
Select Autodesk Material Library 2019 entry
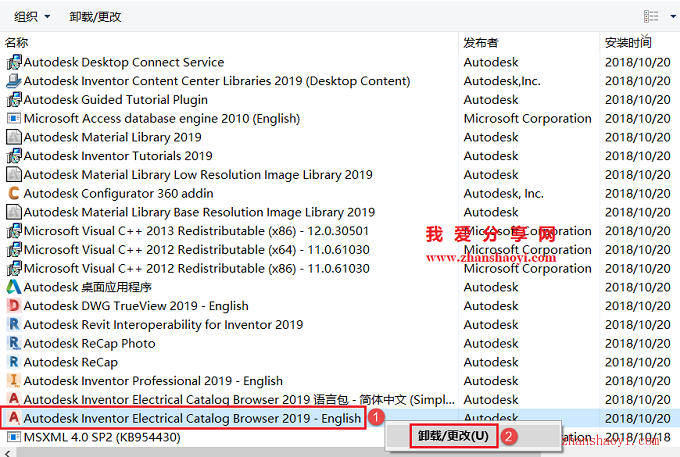tap(113, 137)
